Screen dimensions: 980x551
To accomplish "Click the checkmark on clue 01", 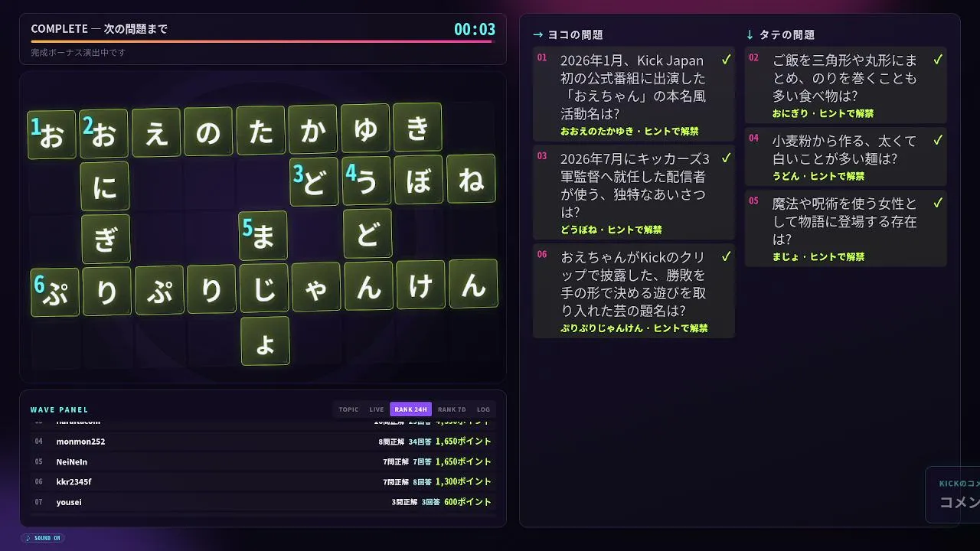I will [x=726, y=60].
